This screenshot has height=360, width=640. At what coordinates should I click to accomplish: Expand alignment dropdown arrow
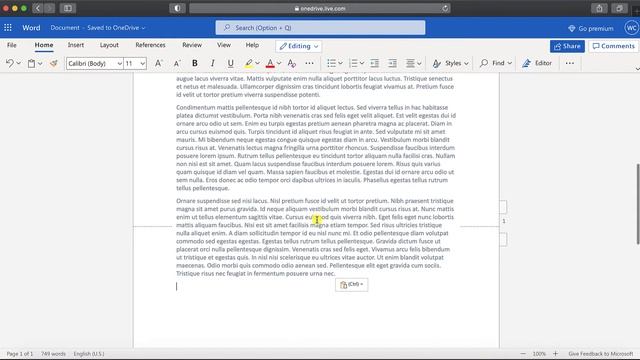tap(419, 63)
